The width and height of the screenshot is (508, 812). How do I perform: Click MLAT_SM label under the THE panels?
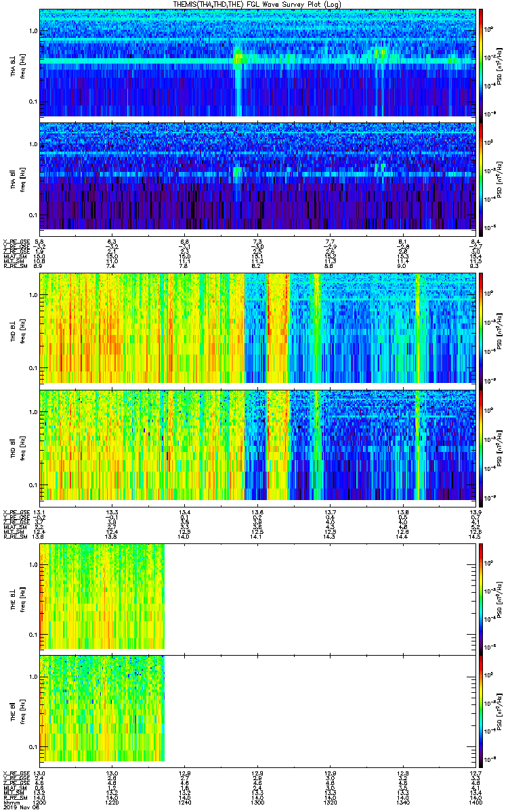pyautogui.click(x=14, y=788)
